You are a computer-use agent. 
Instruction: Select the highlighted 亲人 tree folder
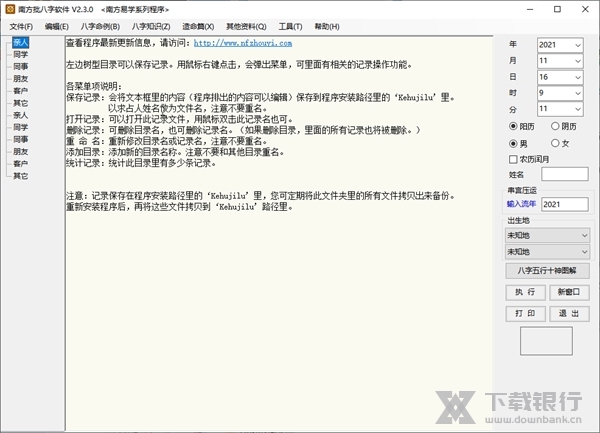coord(20,42)
